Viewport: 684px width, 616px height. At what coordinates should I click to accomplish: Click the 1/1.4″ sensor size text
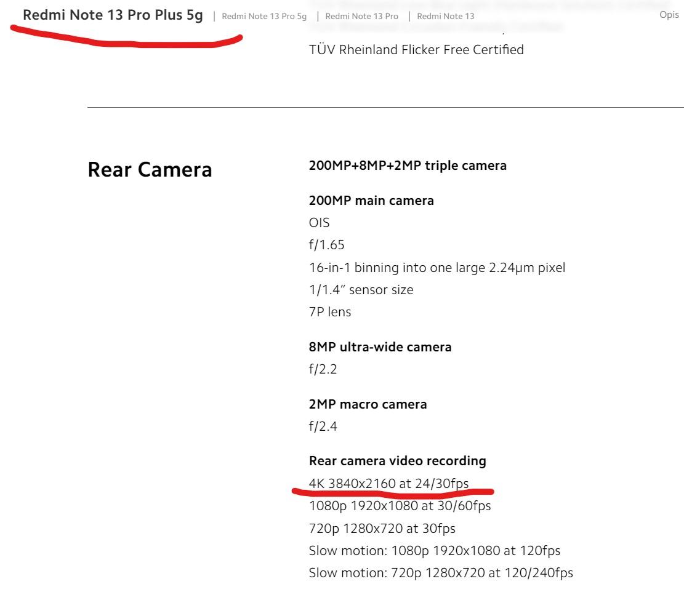pyautogui.click(x=361, y=290)
